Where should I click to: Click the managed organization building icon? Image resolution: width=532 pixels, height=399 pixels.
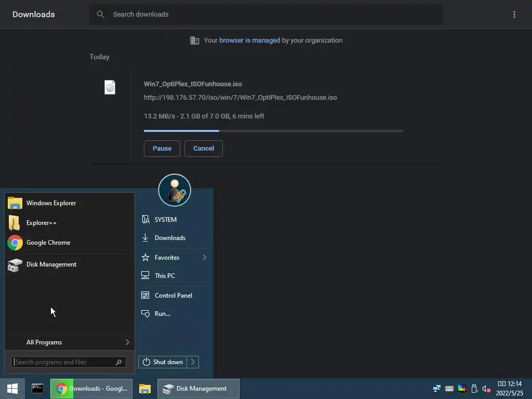coord(194,41)
